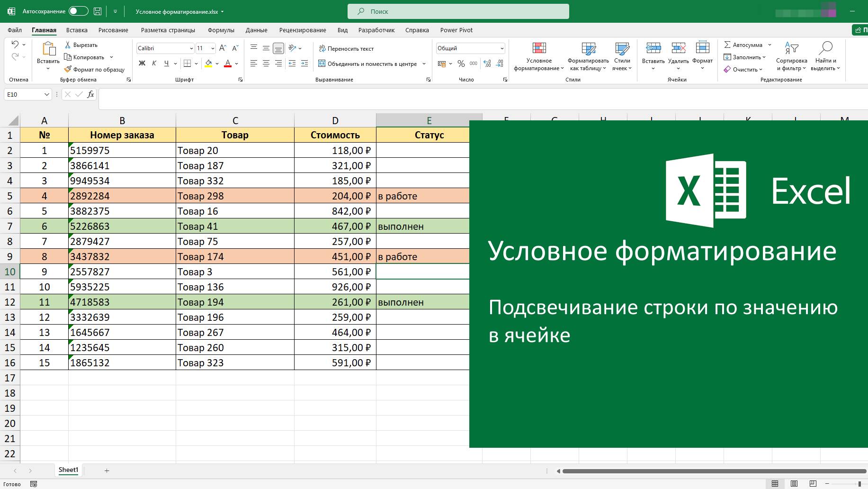Click Merge and Center (Объединить и поместить в центре)
The height and width of the screenshot is (489, 868).
[x=368, y=63]
